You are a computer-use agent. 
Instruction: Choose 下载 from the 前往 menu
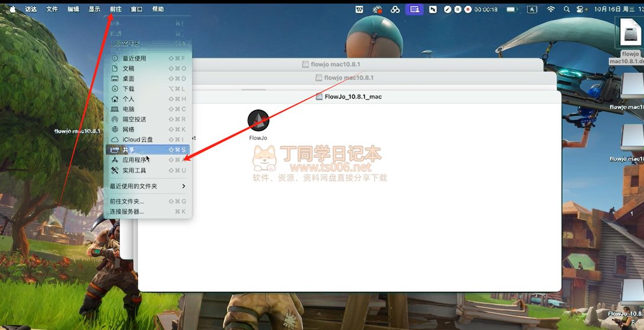(x=148, y=89)
